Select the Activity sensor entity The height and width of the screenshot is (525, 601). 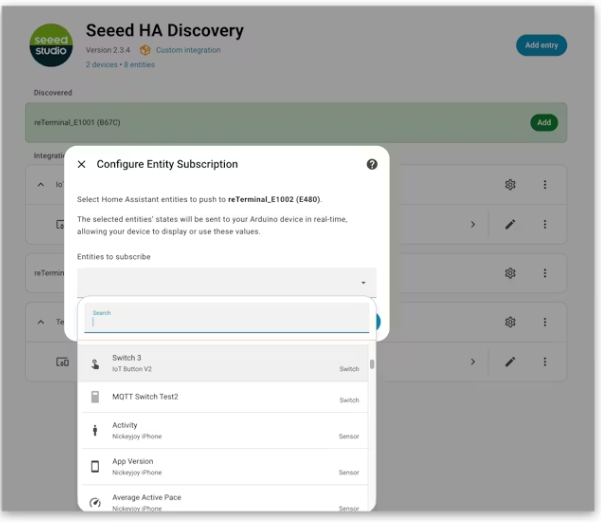click(x=225, y=431)
